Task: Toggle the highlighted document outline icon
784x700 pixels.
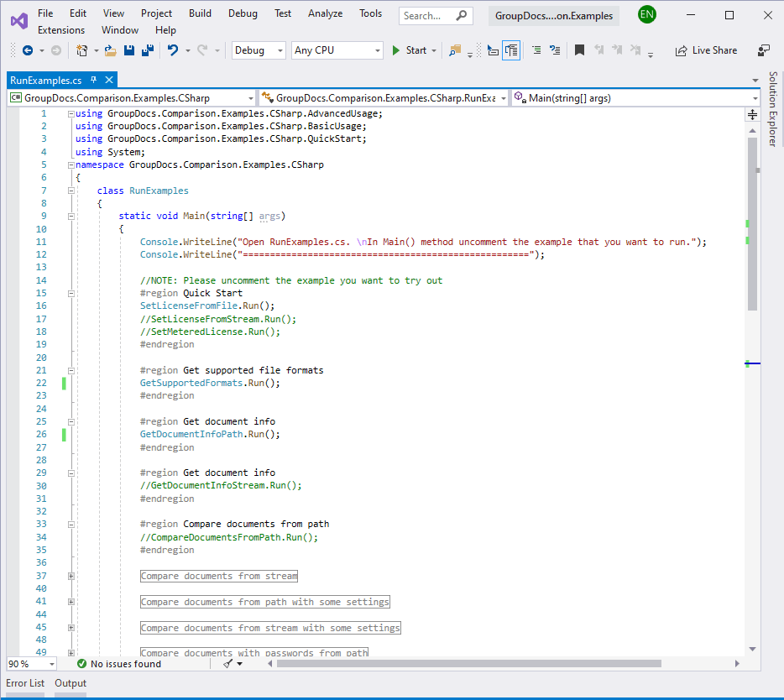Action: (511, 50)
